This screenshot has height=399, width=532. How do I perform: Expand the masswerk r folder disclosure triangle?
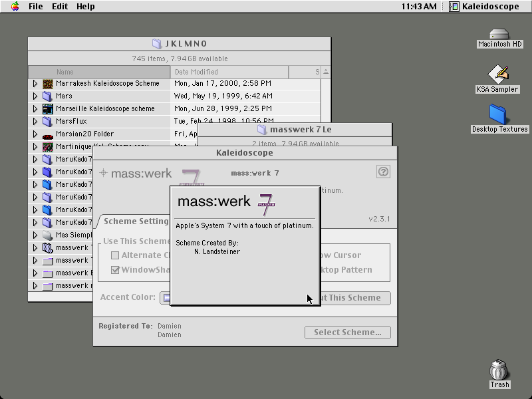(x=35, y=285)
